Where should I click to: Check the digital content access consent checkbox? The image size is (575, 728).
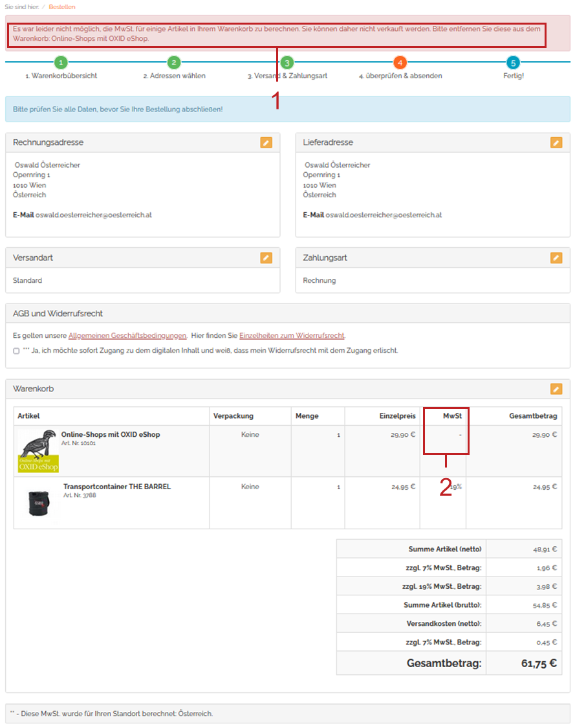tap(16, 351)
